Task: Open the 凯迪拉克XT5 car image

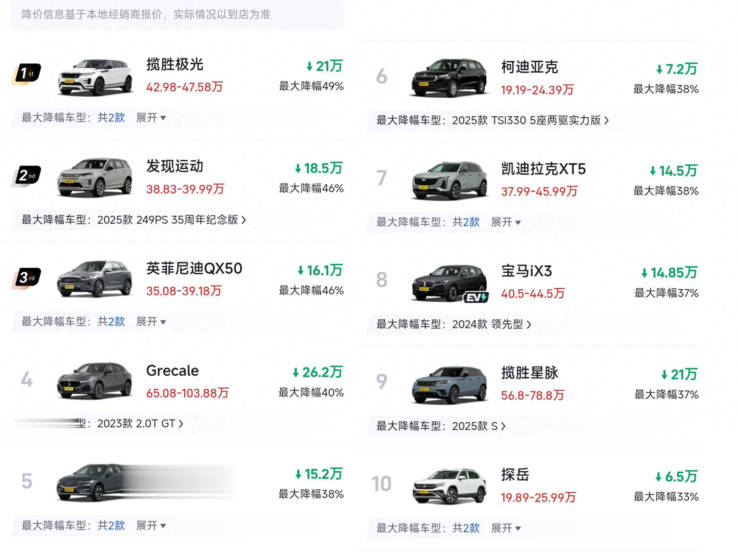Action: click(x=449, y=181)
